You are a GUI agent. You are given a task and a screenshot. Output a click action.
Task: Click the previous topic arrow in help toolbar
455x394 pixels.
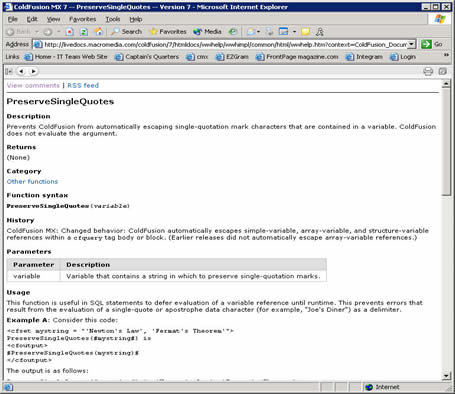coord(21,71)
